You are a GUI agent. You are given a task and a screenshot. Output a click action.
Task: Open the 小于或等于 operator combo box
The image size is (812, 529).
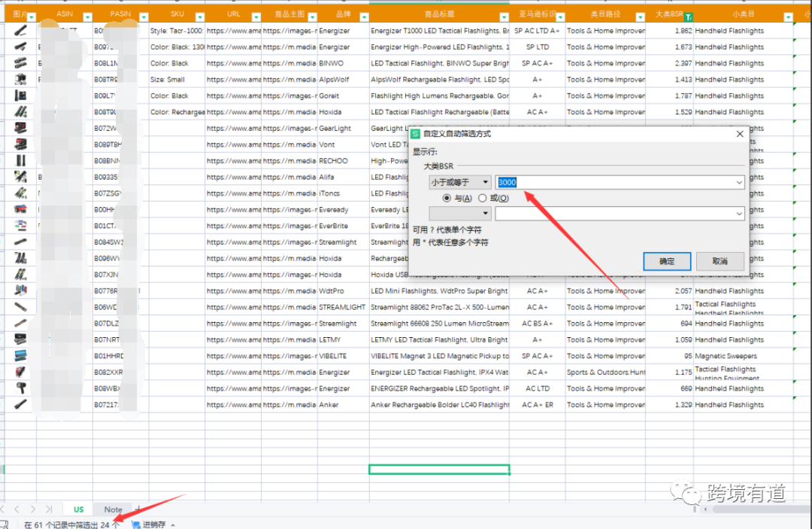point(460,182)
